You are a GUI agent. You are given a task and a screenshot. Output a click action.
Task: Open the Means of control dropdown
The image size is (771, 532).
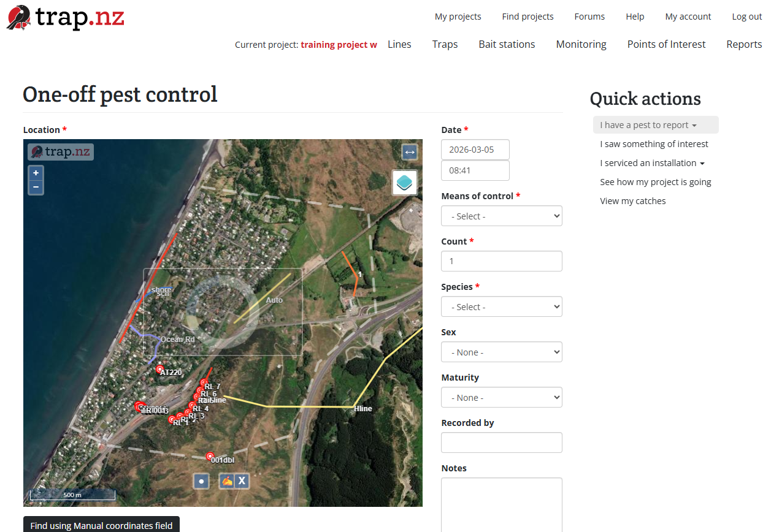(501, 216)
